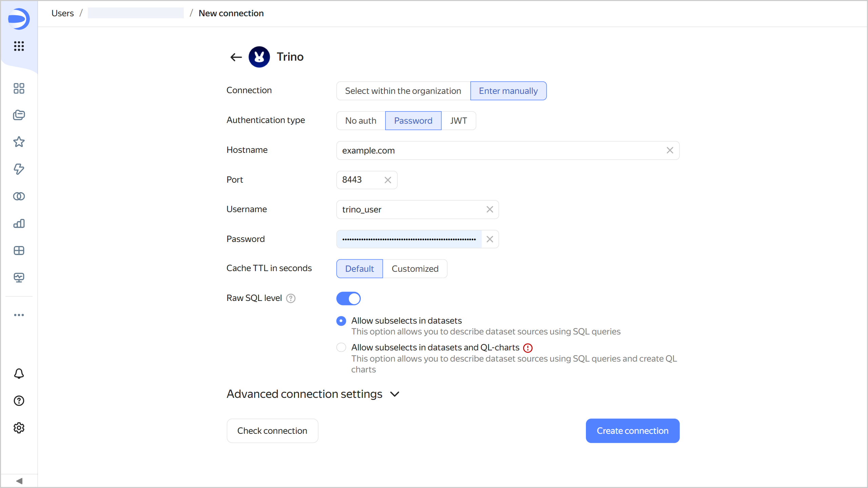868x488 pixels.
Task: Click the red warning icon beside QL-charts
Action: pyautogui.click(x=528, y=348)
